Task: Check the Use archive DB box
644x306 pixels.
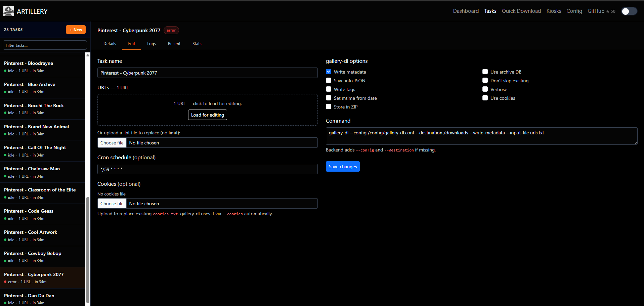Action: pos(485,72)
